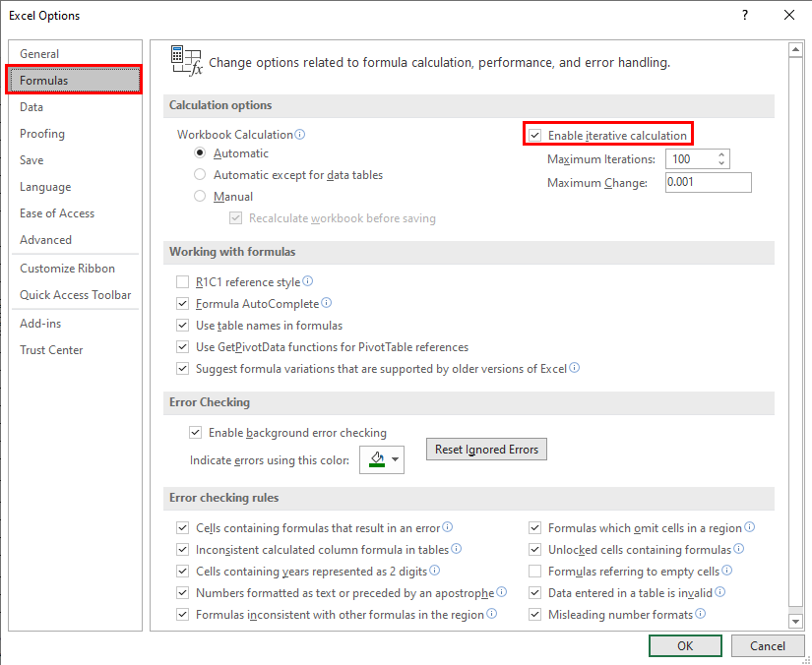The width and height of the screenshot is (812, 665).
Task: Uncheck Cells containing formulas that result in error
Action: pyautogui.click(x=183, y=528)
